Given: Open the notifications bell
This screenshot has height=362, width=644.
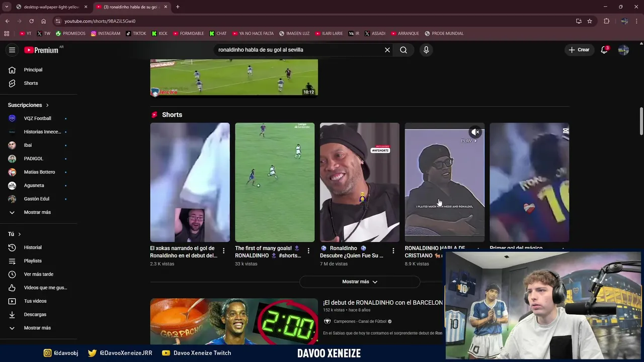Looking at the screenshot, I should (604, 50).
